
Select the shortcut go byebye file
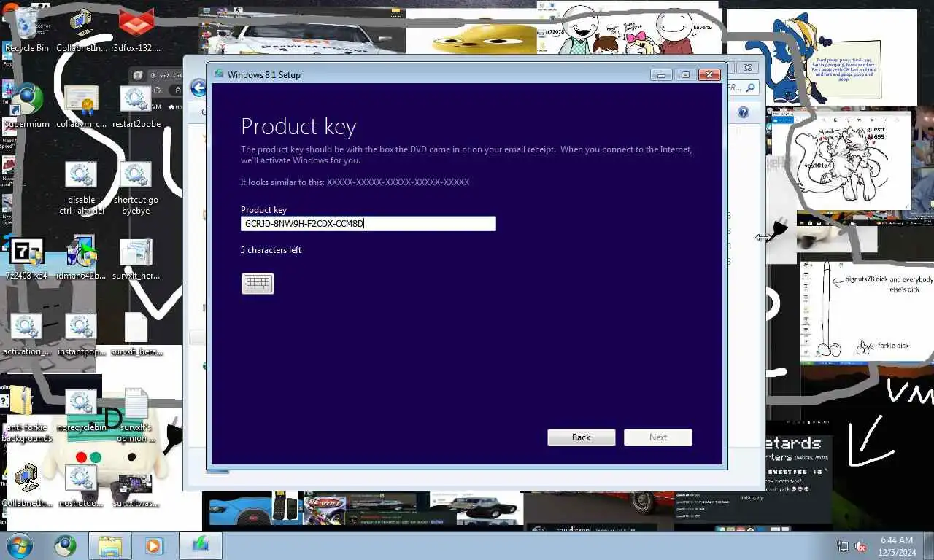coord(136,187)
